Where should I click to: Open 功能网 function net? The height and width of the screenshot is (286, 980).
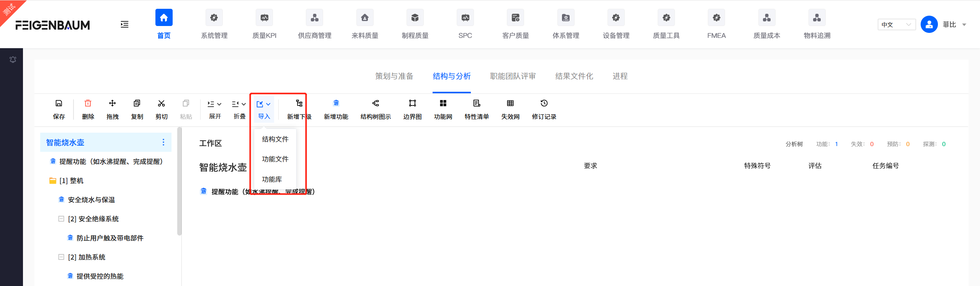(443, 109)
